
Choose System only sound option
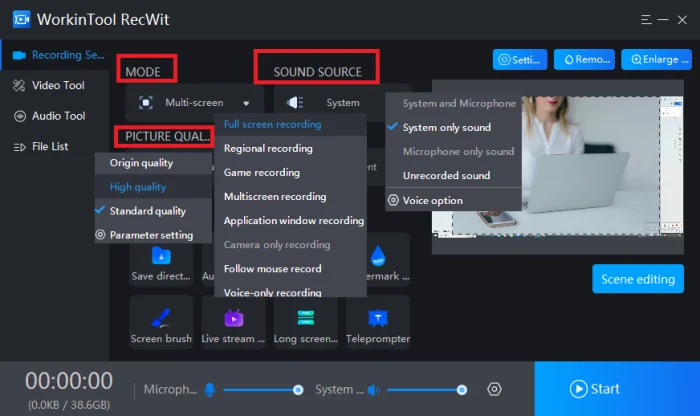click(x=454, y=128)
